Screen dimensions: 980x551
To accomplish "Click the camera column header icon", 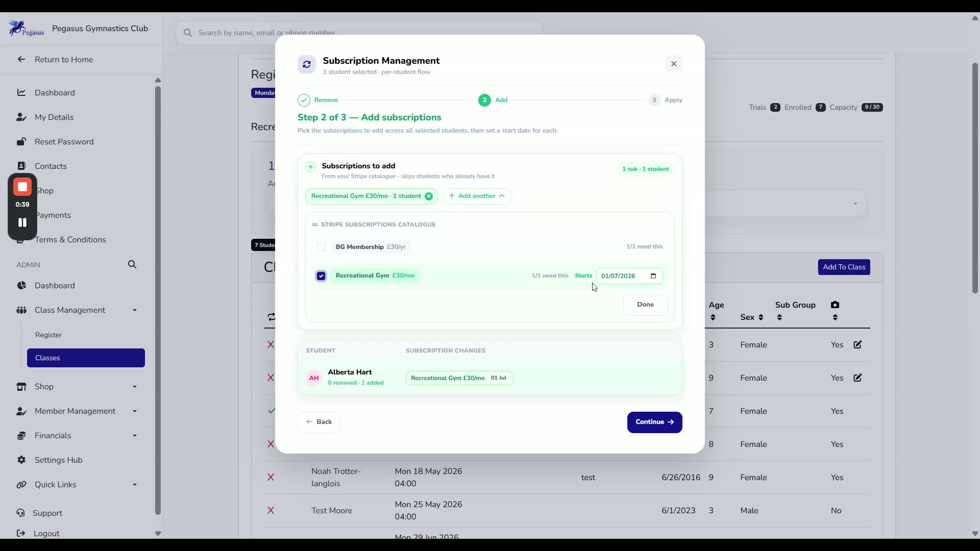I will pos(835,305).
